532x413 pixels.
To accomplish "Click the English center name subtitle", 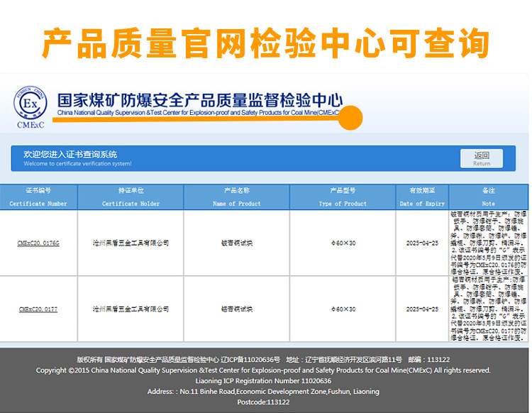I will pos(199,113).
